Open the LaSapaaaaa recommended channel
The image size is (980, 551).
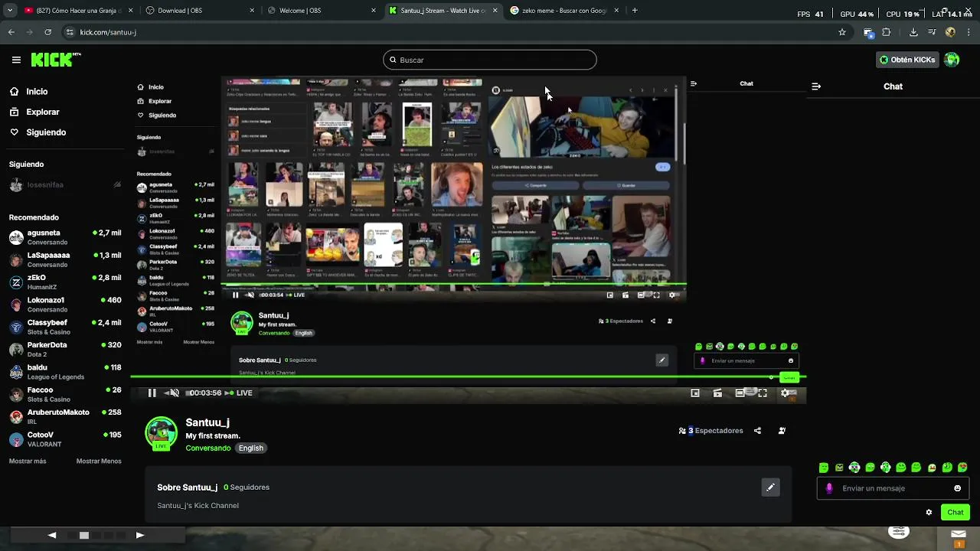(65, 259)
